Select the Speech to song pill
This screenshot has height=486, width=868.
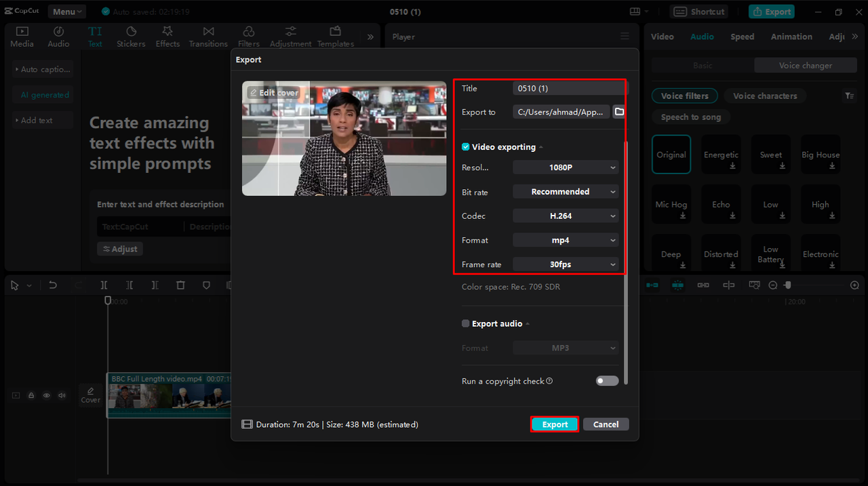pos(691,117)
